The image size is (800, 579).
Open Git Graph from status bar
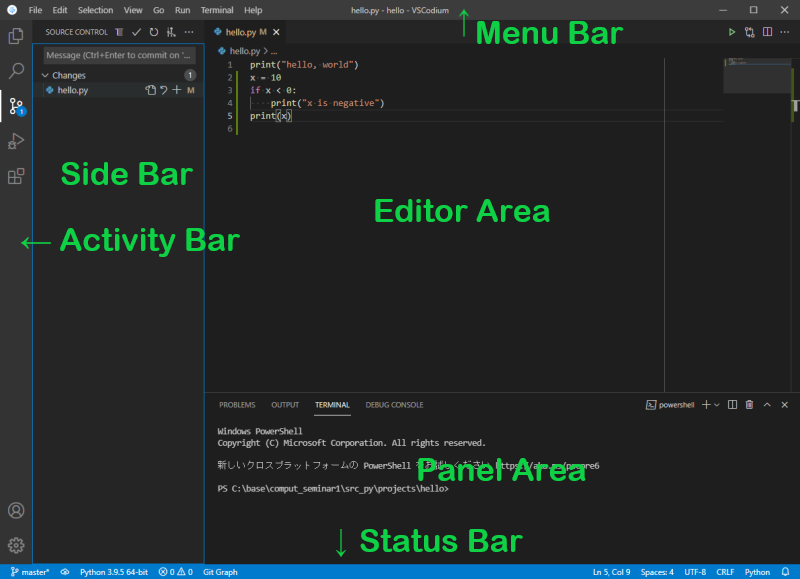pos(220,572)
